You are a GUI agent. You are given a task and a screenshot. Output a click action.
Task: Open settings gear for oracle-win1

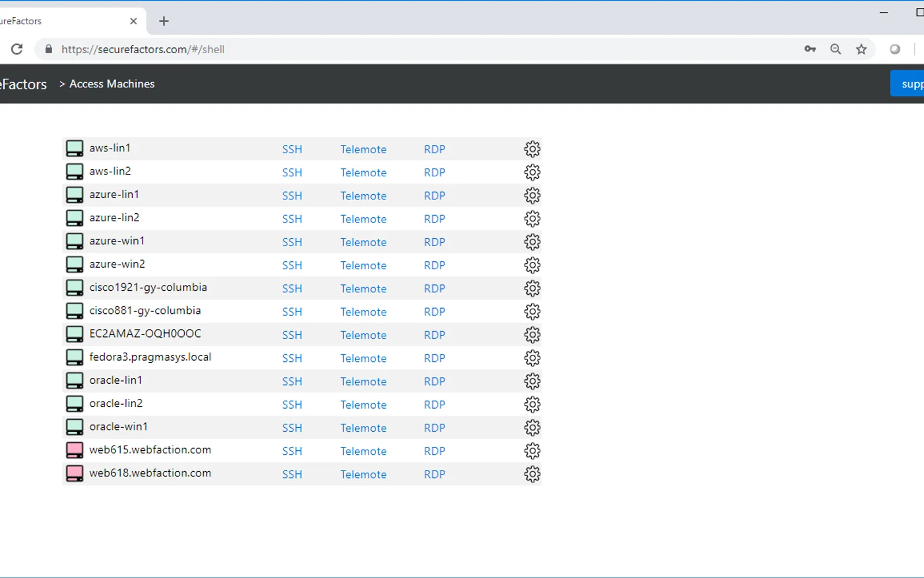click(x=532, y=428)
